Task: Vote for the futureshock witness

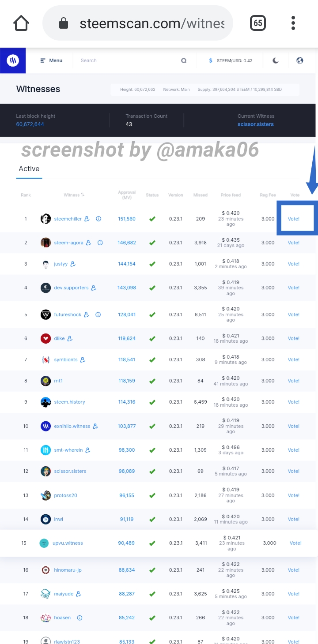Action: tap(294, 315)
